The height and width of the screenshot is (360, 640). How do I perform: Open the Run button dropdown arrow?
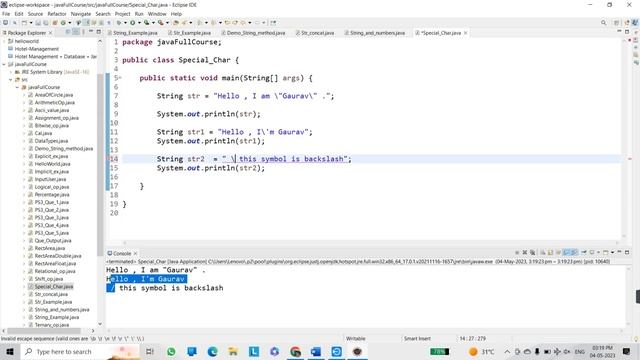pyautogui.click(x=139, y=23)
